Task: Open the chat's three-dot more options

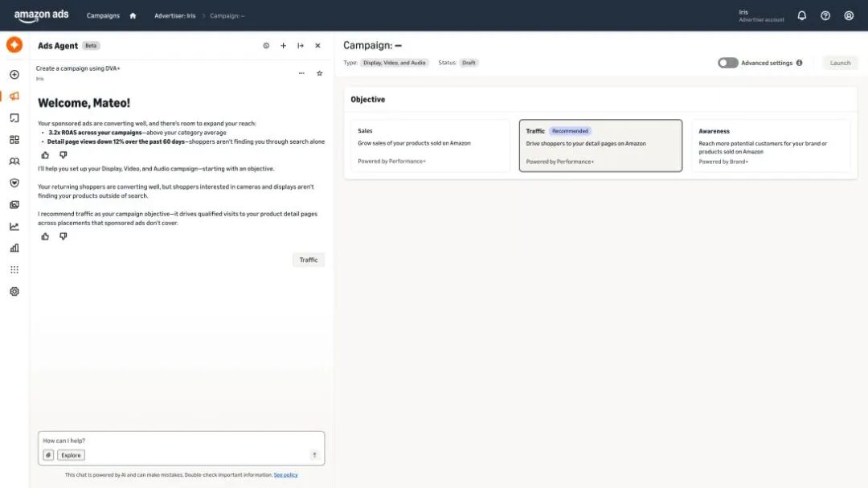Action: pos(301,73)
